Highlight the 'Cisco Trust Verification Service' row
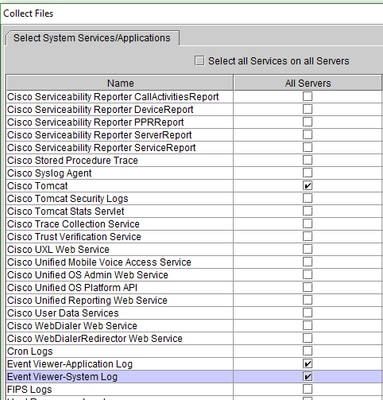Image resolution: width=383 pixels, height=400 pixels. point(74,237)
